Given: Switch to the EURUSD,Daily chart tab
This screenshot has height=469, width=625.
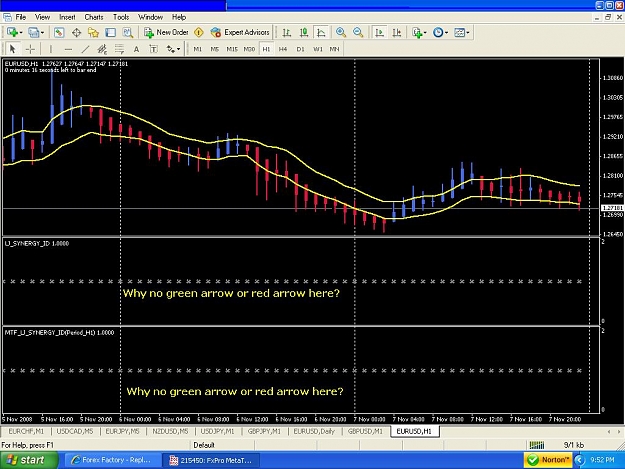Looking at the screenshot, I should 314,431.
